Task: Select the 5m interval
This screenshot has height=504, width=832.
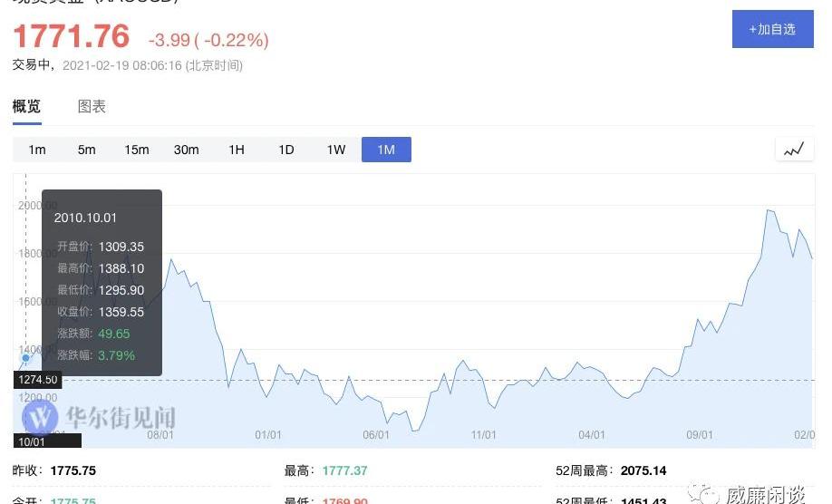Action: [87, 150]
